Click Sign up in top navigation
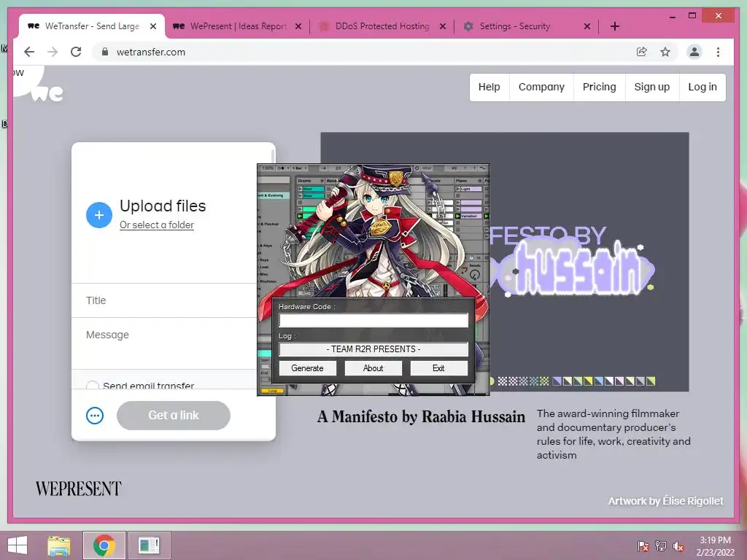The image size is (747, 560). tap(651, 87)
